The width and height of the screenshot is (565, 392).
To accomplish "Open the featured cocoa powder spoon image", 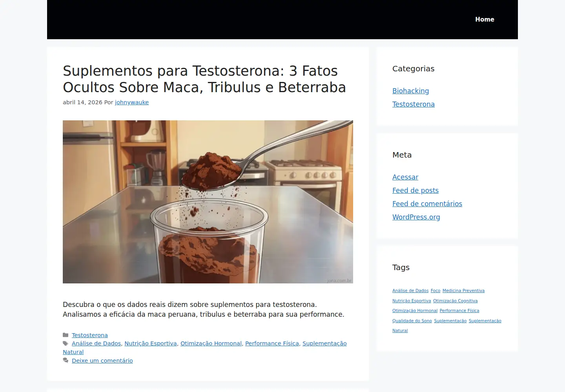I will [208, 202].
